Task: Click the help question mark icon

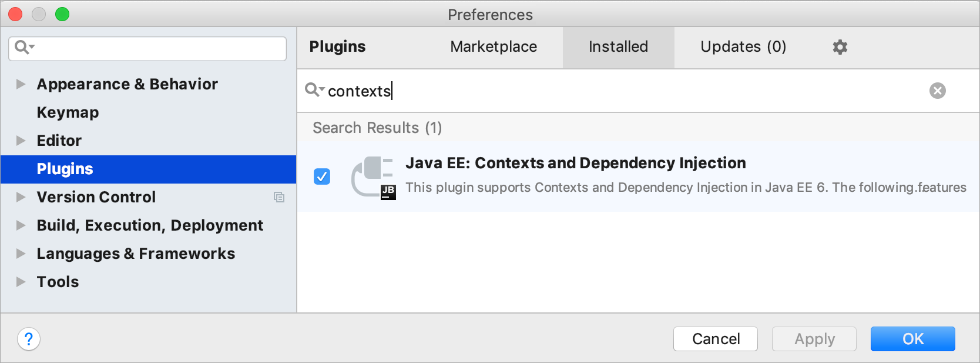Action: [28, 339]
